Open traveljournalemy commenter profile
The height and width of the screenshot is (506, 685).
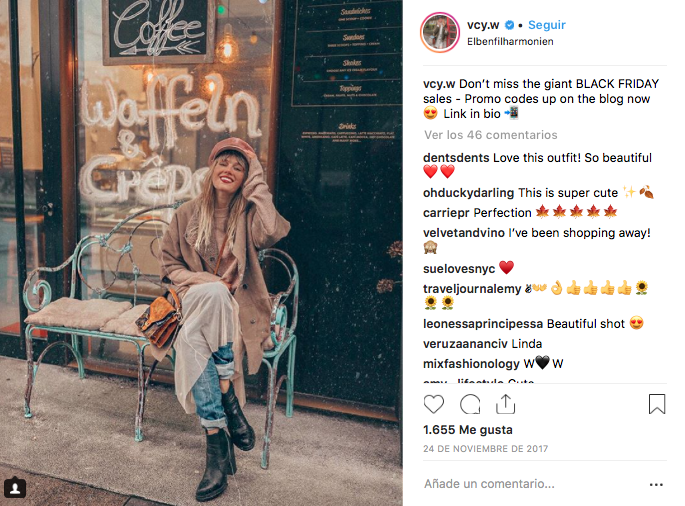tap(472, 289)
